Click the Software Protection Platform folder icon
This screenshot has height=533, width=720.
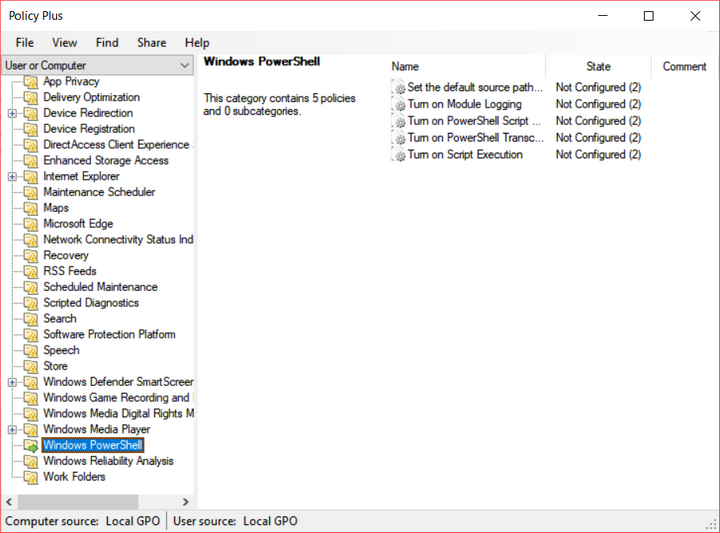point(31,335)
